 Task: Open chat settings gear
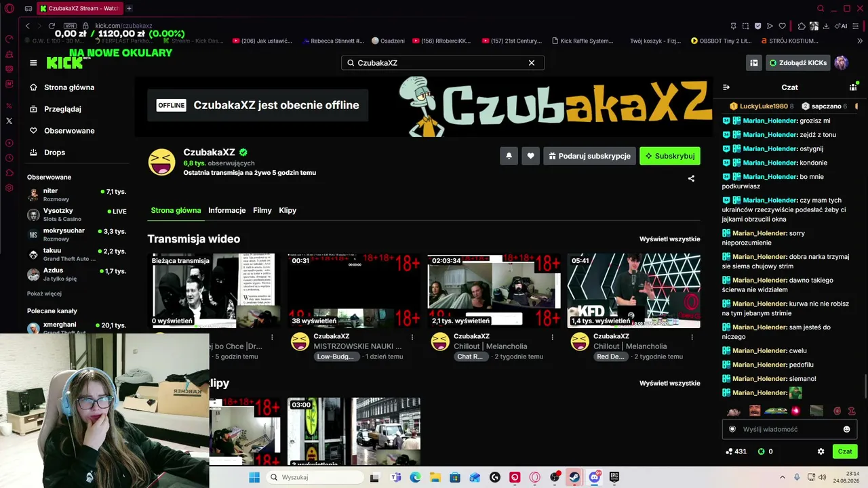pyautogui.click(x=821, y=451)
